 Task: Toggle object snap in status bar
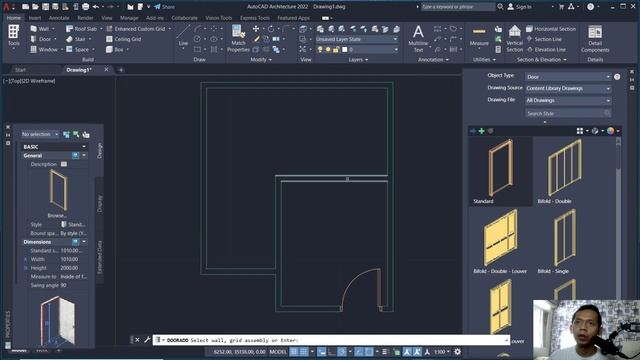[x=369, y=351]
